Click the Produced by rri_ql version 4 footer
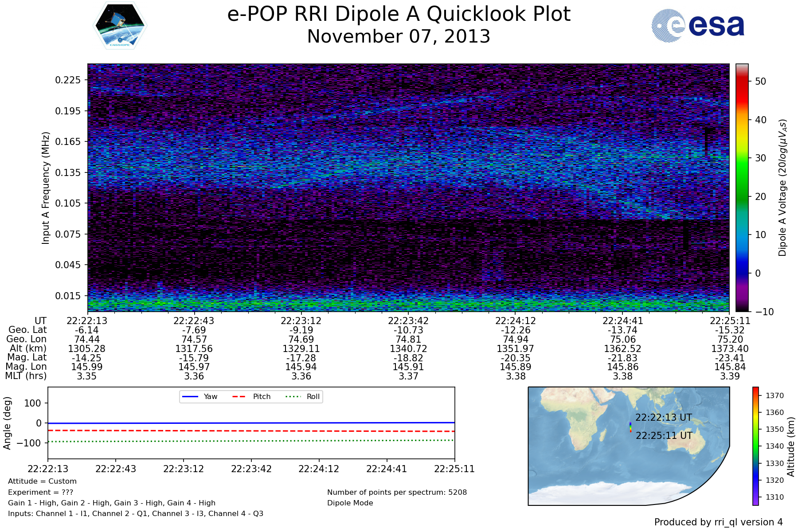The height and width of the screenshot is (532, 798). tap(718, 522)
